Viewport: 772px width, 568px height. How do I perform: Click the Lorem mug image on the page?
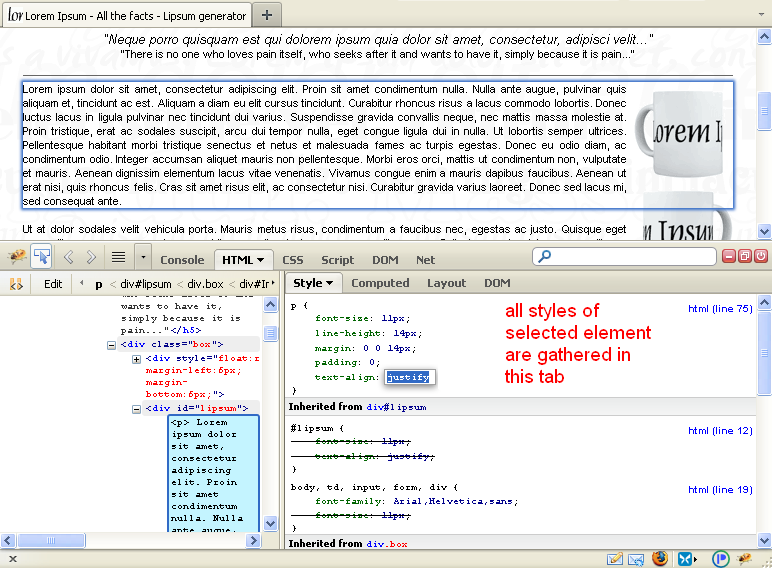point(679,133)
